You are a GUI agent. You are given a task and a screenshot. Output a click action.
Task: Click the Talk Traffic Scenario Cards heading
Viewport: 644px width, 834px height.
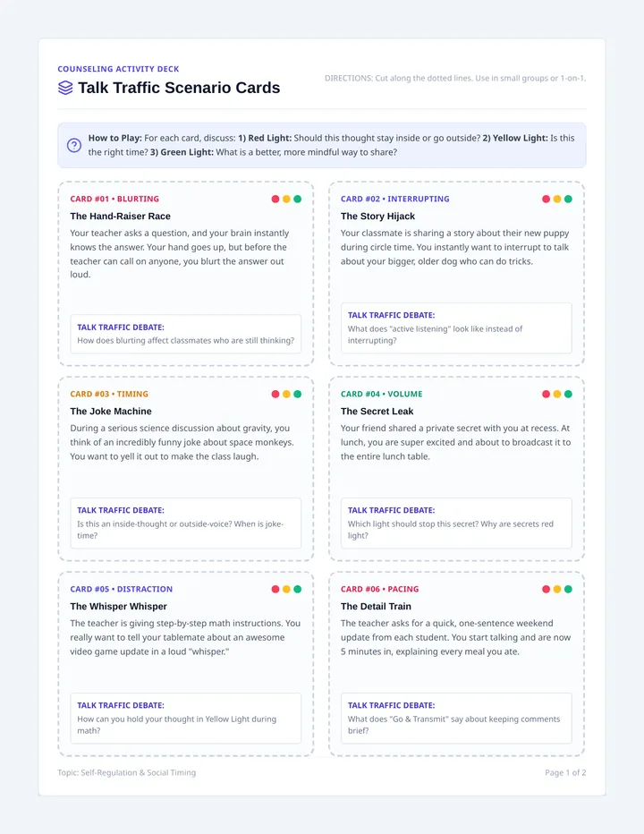(179, 88)
